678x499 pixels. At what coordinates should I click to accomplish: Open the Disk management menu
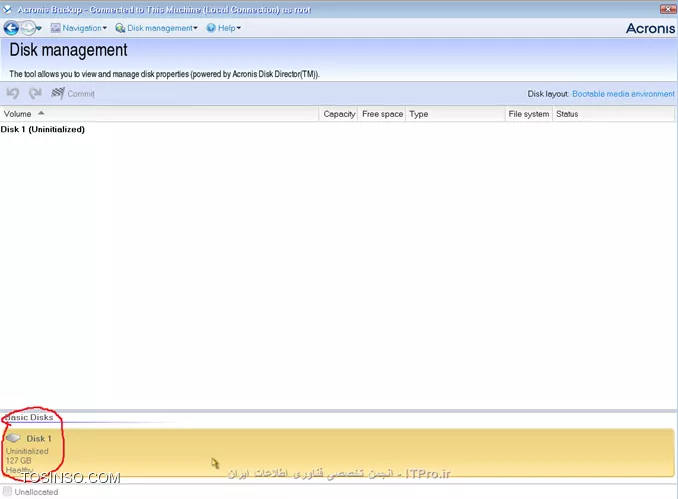pyautogui.click(x=156, y=28)
